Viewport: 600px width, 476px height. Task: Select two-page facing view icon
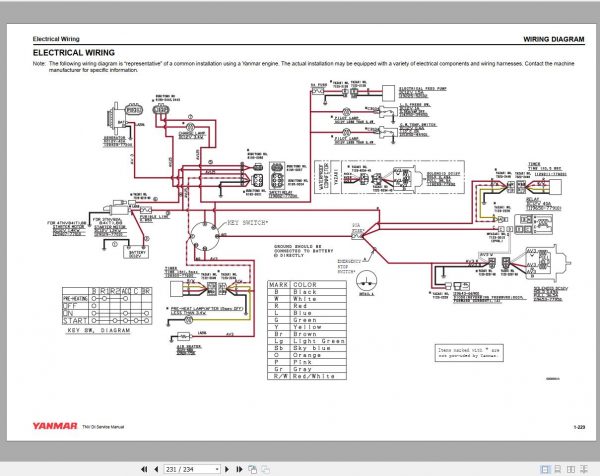571,469
